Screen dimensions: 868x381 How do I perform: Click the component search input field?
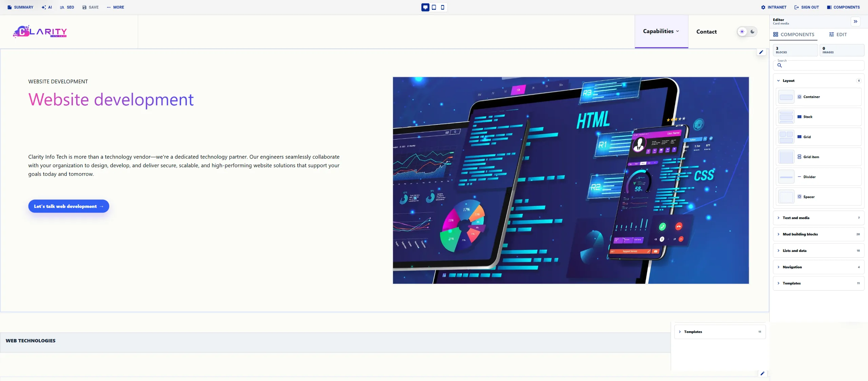coord(818,65)
